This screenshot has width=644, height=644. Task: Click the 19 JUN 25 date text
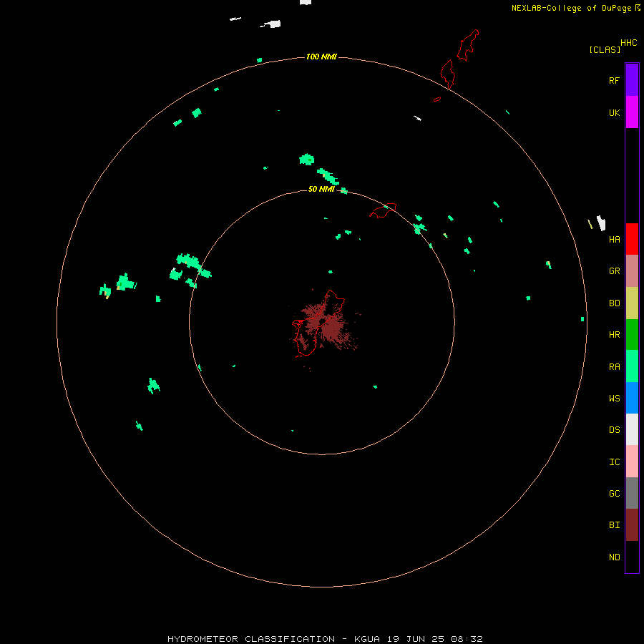click(x=415, y=639)
